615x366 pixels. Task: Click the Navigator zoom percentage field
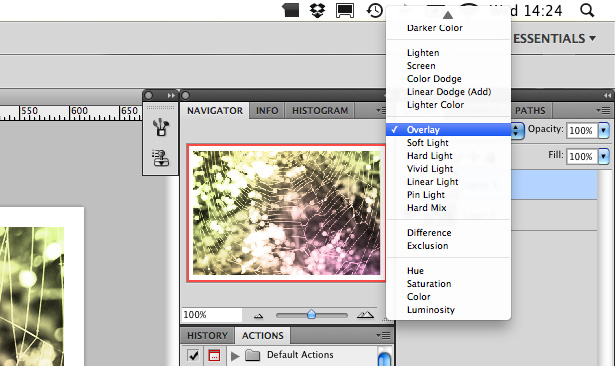[212, 315]
